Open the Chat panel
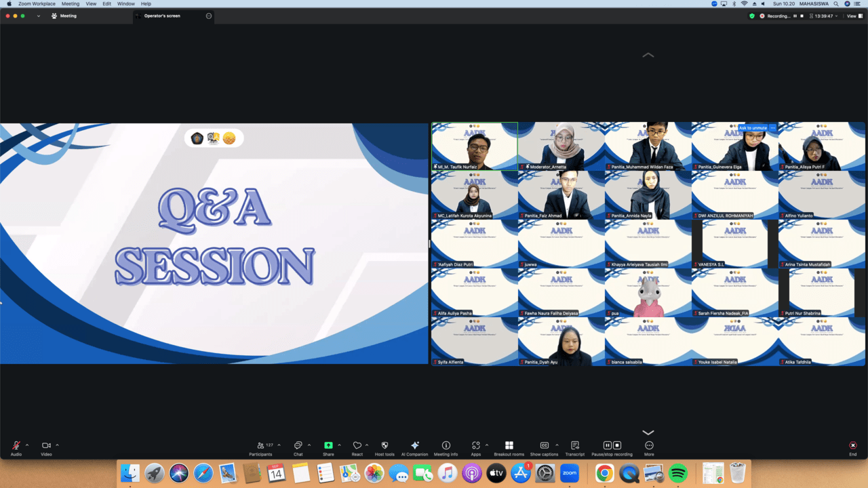The width and height of the screenshot is (868, 488). click(298, 446)
